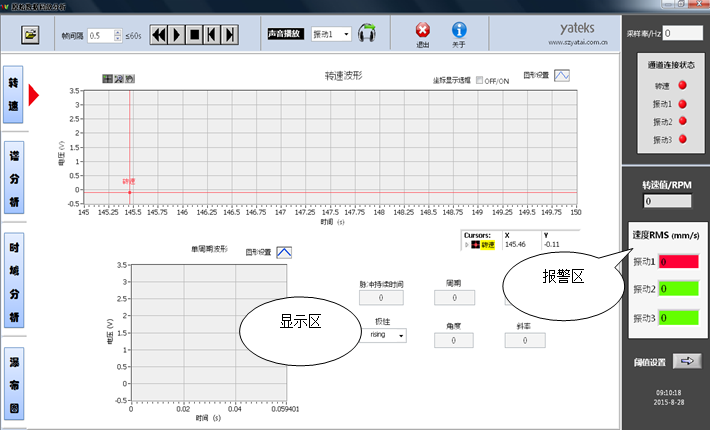Select the crosshair cursor tool in graph palette
The height and width of the screenshot is (430, 710).
coord(107,78)
